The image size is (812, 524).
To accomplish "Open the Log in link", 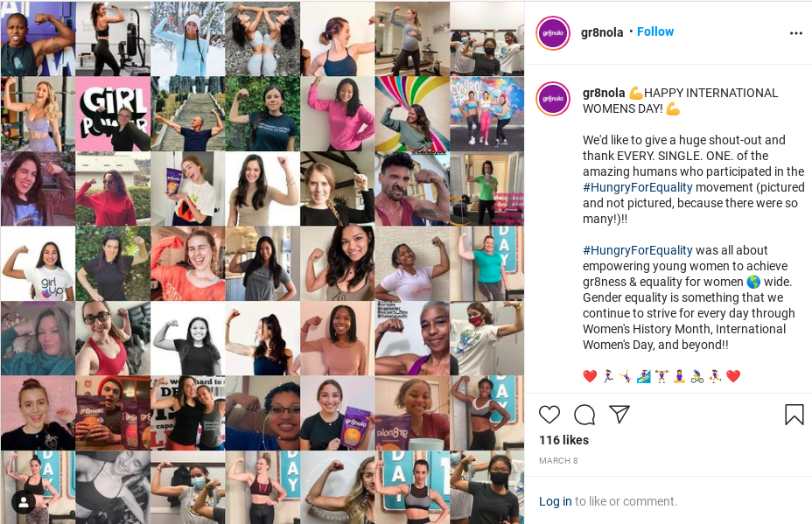I will click(x=555, y=501).
